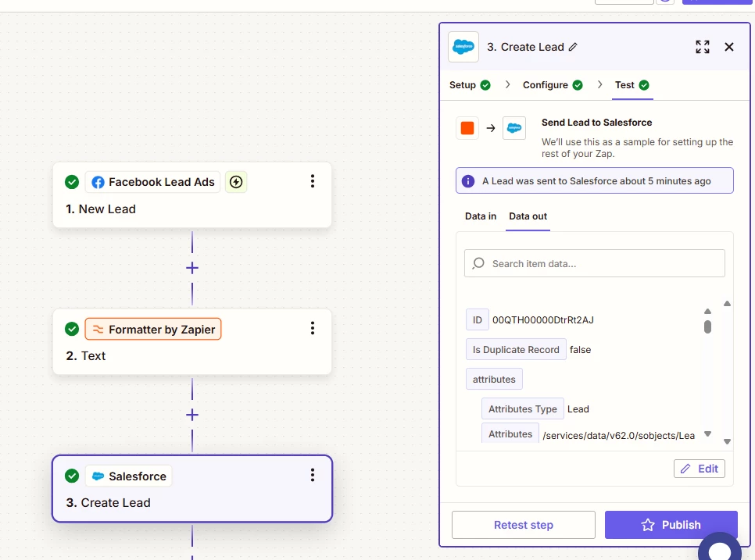Click the green check next to Test

(644, 85)
